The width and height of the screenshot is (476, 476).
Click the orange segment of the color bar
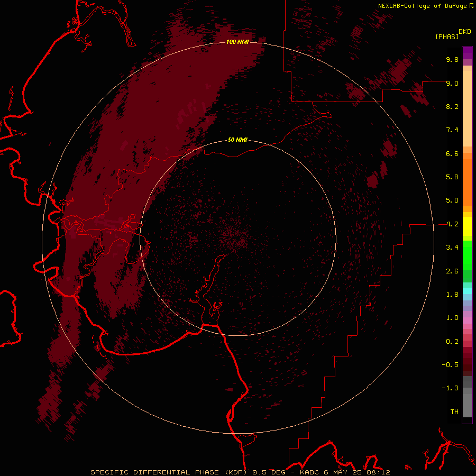click(467, 183)
